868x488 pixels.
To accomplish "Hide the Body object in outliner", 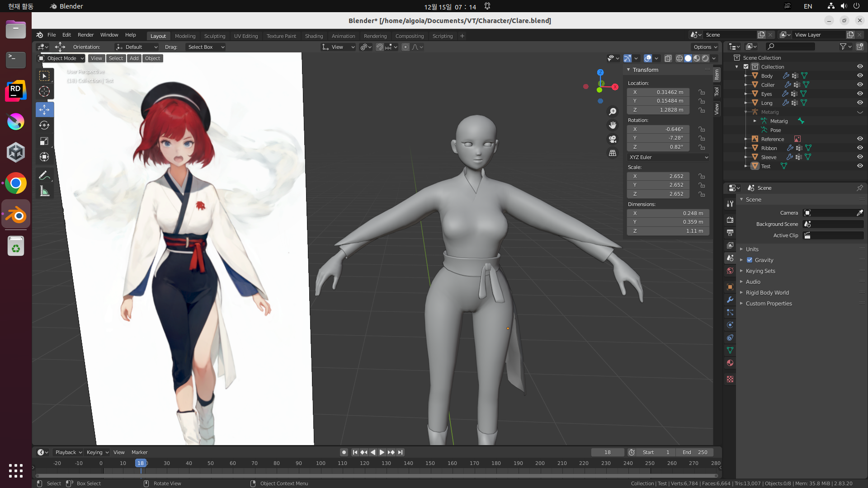I will tap(860, 75).
